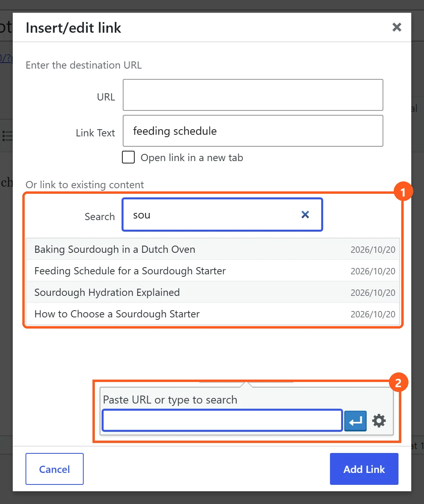Close the Insert/edit link dialog
The image size is (424, 504).
[397, 27]
